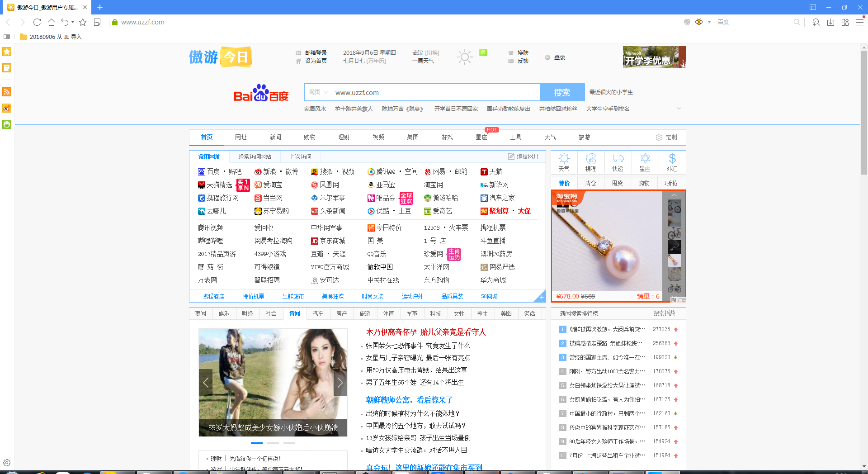Screen dimensions: 868x474
Task: Collapse the product thumbnail strip up arrow
Action: tap(674, 195)
